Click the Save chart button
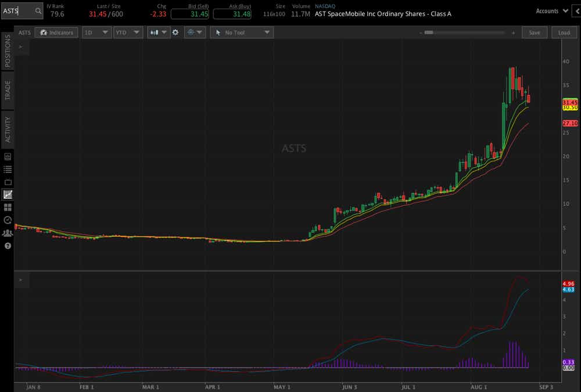The height and width of the screenshot is (392, 581). 534,33
